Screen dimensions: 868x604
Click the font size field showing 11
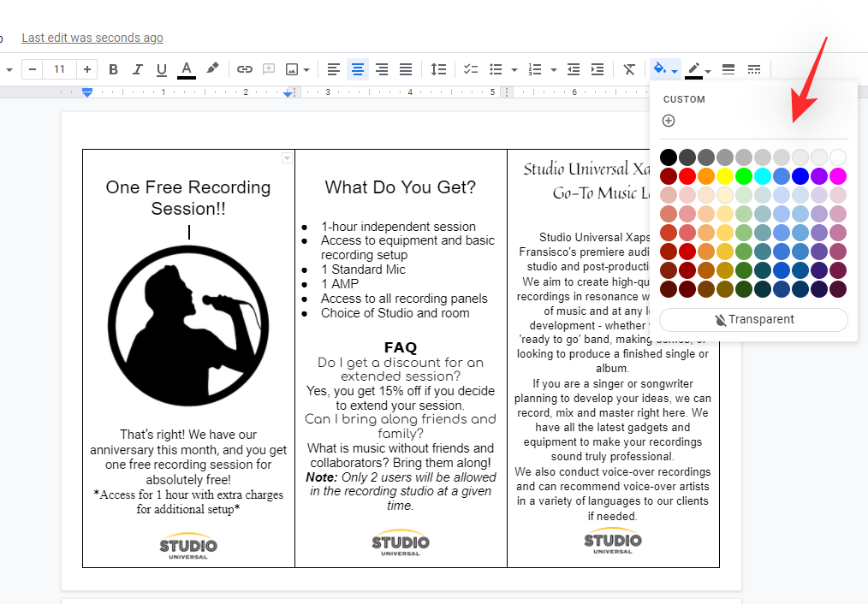pyautogui.click(x=58, y=69)
